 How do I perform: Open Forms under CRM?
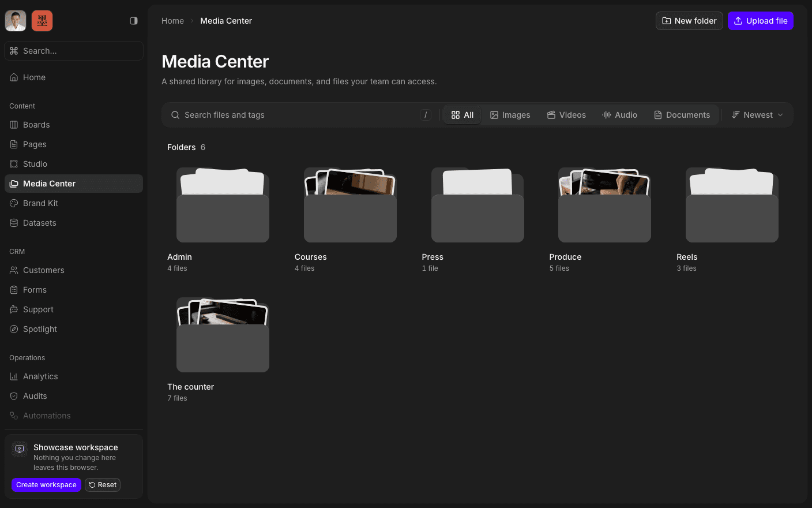coord(74,290)
